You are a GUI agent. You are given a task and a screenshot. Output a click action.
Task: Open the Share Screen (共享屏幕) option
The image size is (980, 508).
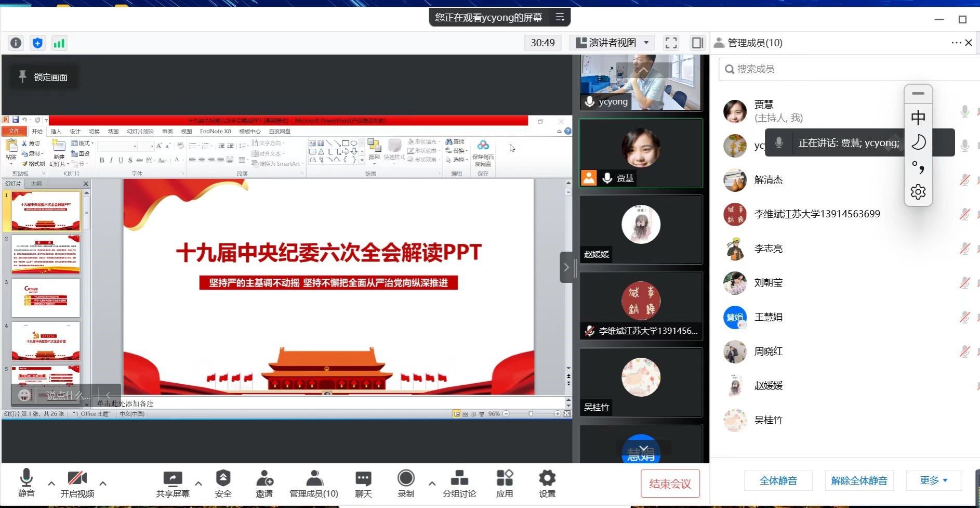coord(173,484)
